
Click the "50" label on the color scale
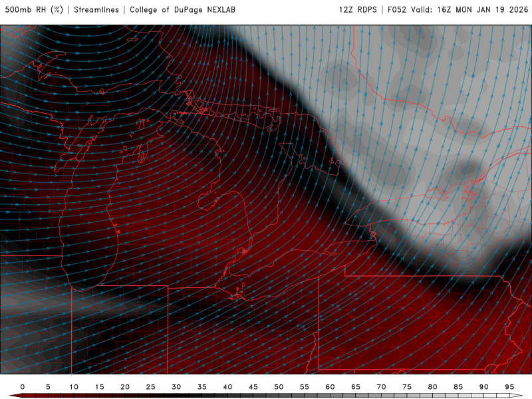tap(279, 387)
